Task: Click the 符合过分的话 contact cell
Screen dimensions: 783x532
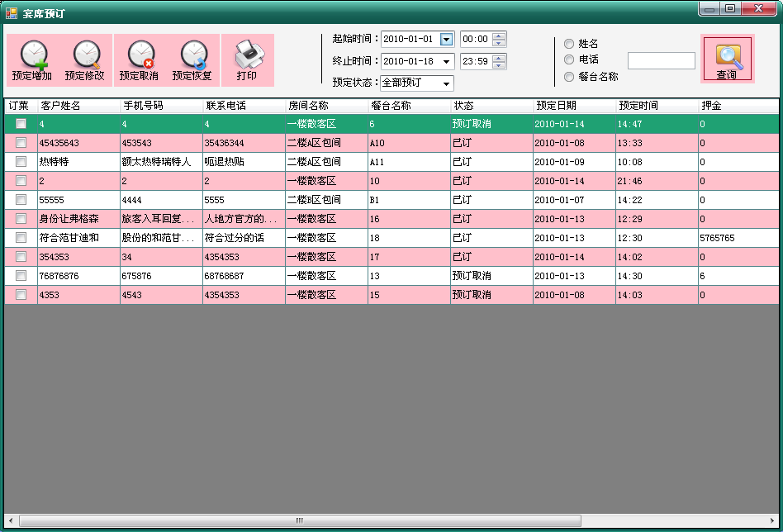Action: pos(244,238)
